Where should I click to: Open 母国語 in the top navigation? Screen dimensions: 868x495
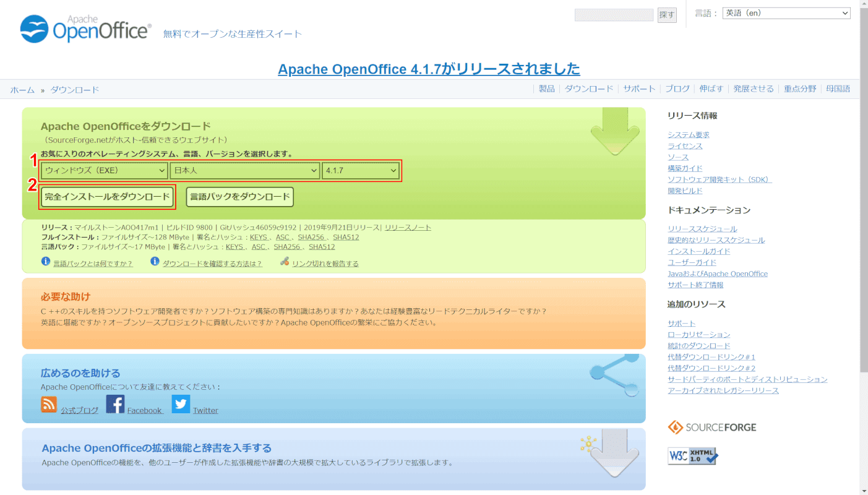(x=838, y=88)
